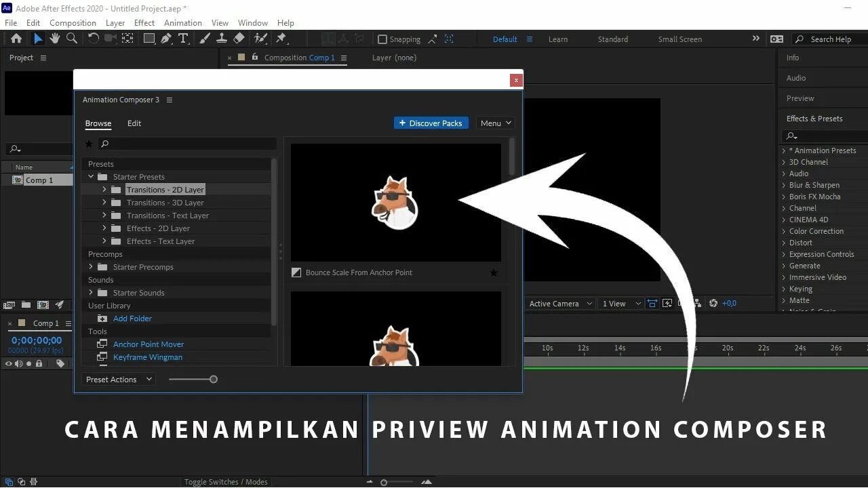Screen dimensions: 868x488
Task: Select the Clone Stamp tool
Action: click(x=221, y=39)
